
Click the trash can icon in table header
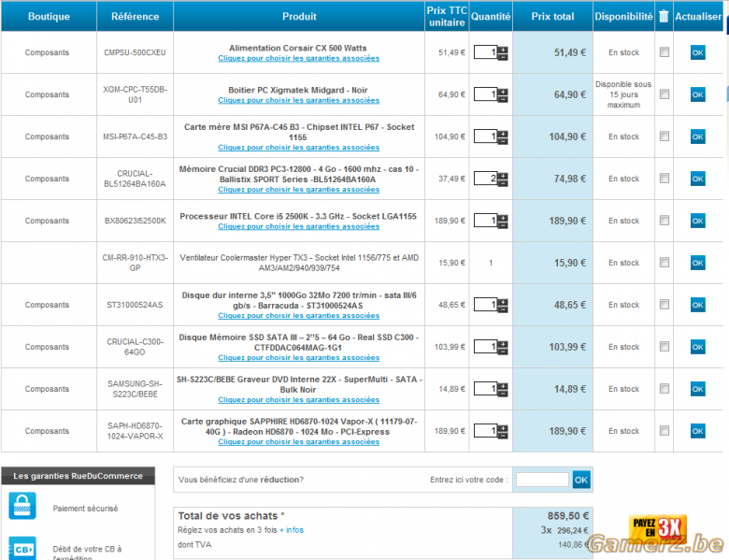(664, 16)
